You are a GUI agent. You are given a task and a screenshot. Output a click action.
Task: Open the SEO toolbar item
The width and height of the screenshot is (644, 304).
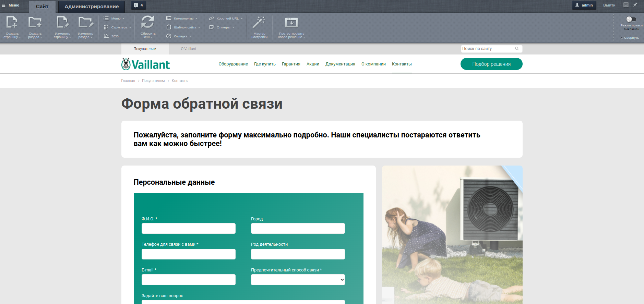[x=111, y=36]
